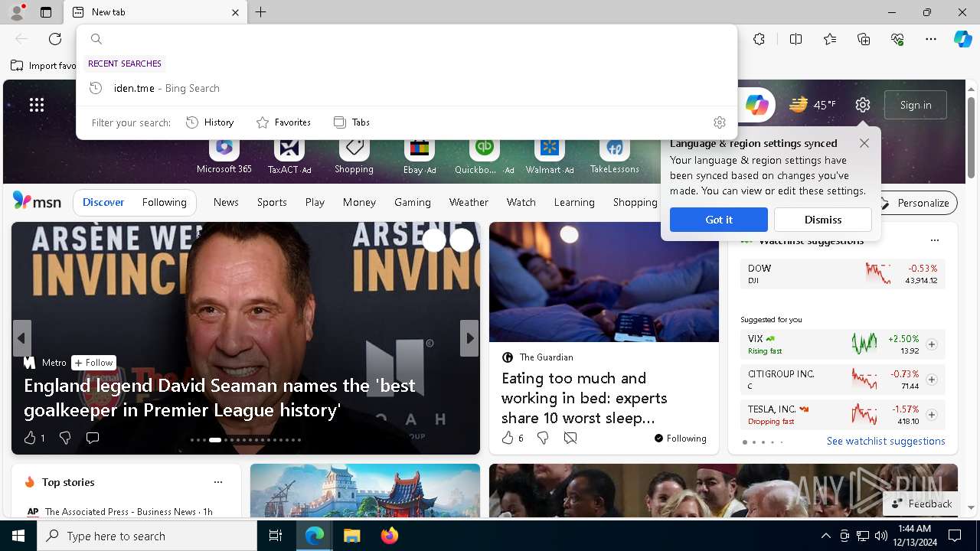The height and width of the screenshot is (551, 980).
Task: Open the Play menu item
Action: [315, 202]
